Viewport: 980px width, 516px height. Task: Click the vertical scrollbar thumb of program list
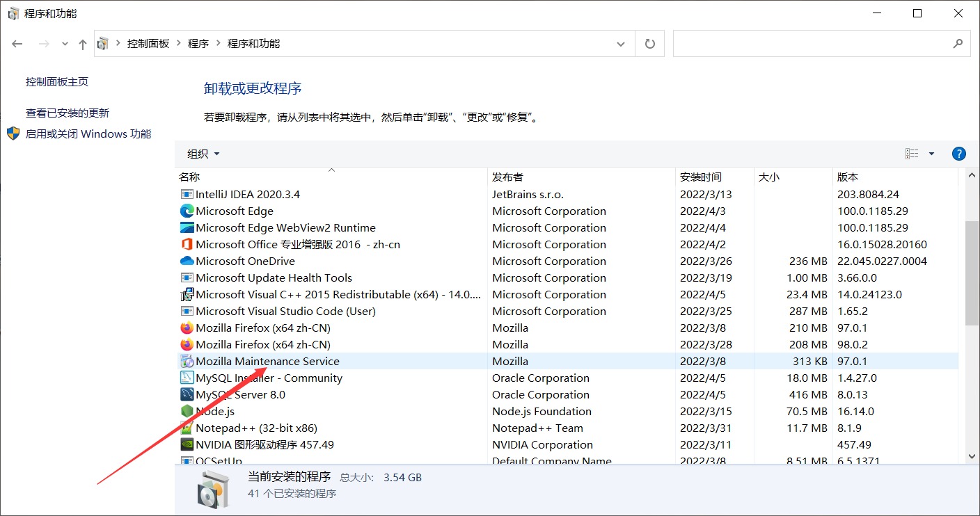[x=972, y=273]
